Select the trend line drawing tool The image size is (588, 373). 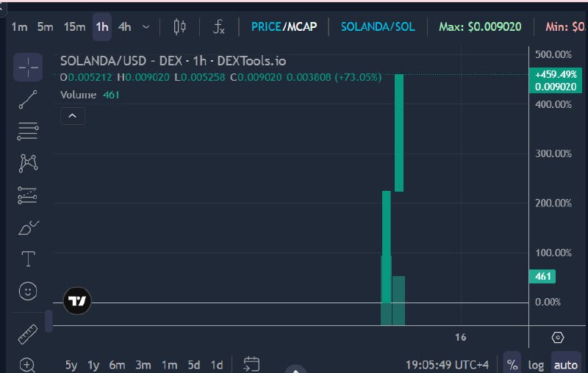tap(28, 100)
